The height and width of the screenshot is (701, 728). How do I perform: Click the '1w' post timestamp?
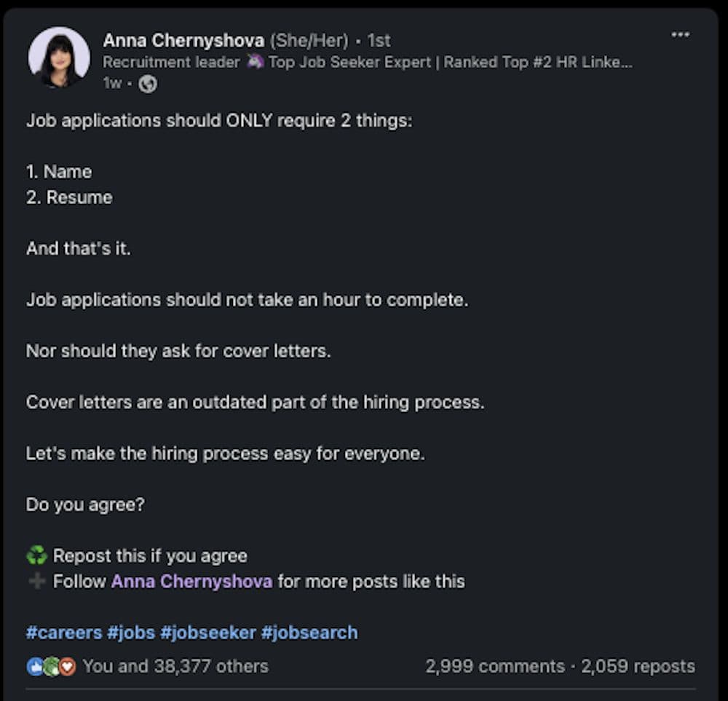(x=114, y=84)
